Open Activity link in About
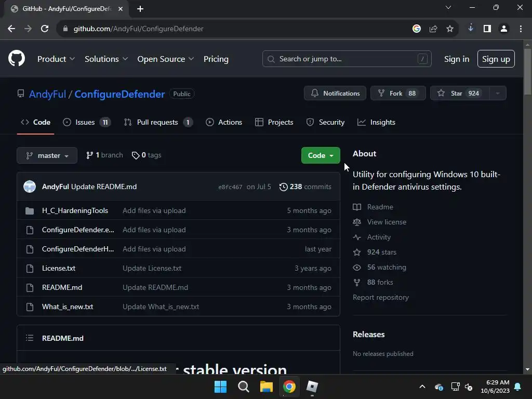The image size is (532, 399). [372, 237]
